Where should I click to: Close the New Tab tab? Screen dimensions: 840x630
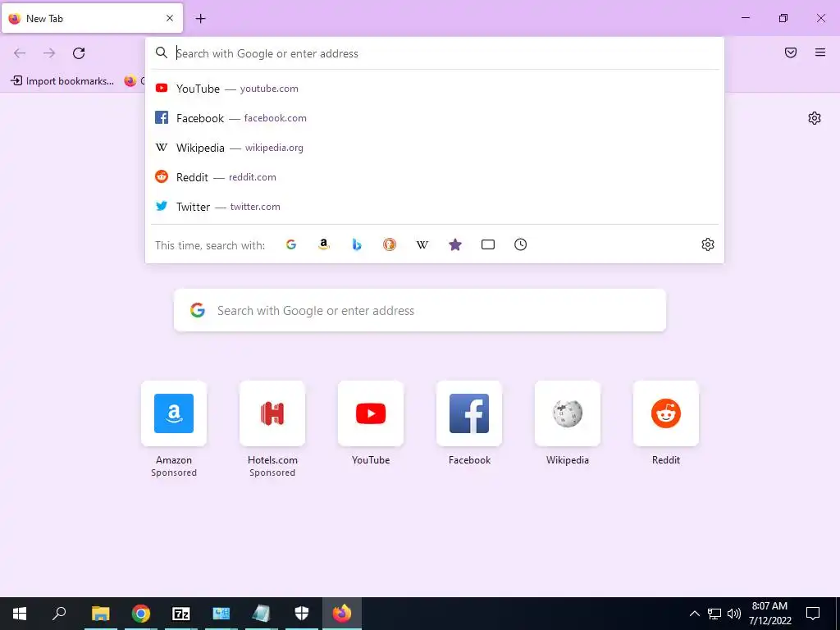click(170, 18)
